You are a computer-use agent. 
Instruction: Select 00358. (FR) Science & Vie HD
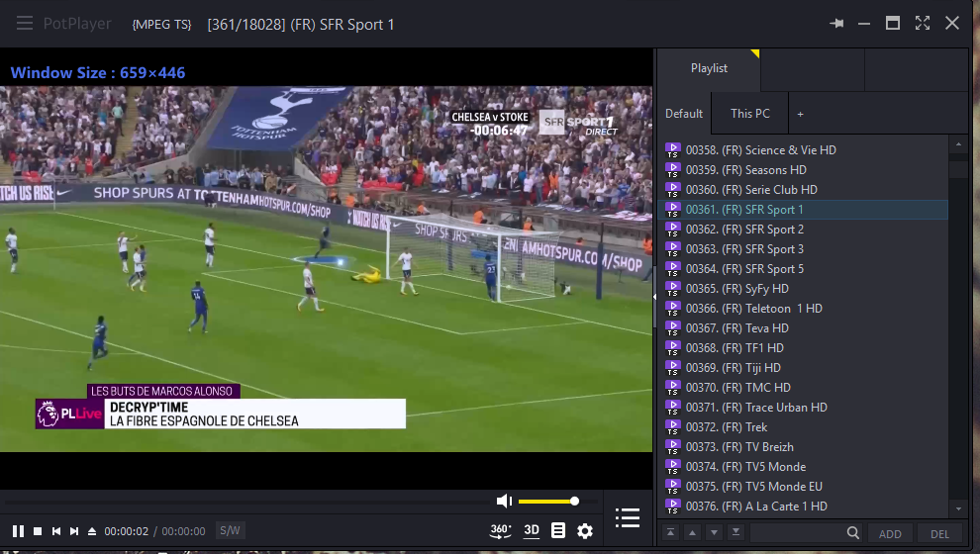tap(803, 150)
